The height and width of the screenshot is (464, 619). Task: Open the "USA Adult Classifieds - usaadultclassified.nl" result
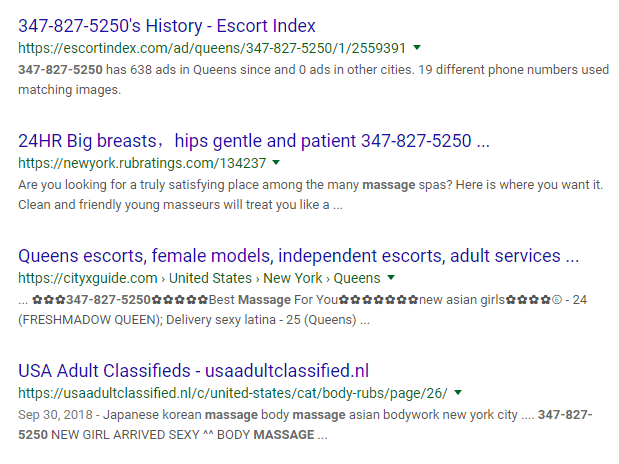(194, 370)
